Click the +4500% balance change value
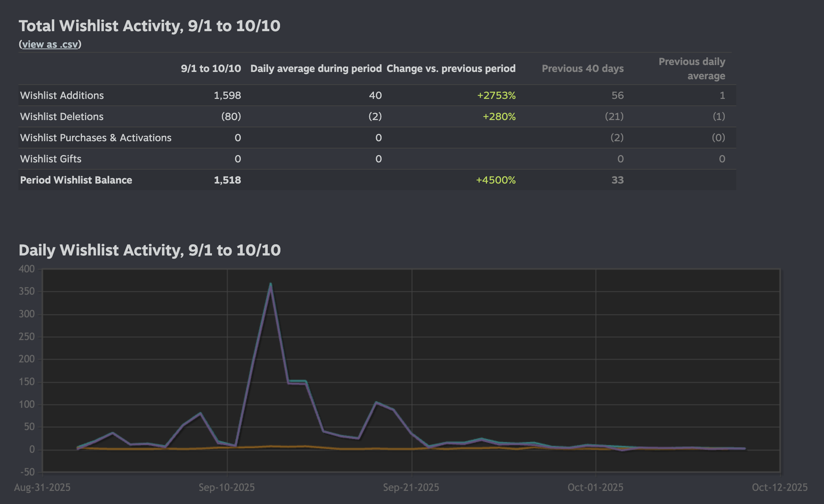The image size is (824, 504). click(x=495, y=180)
